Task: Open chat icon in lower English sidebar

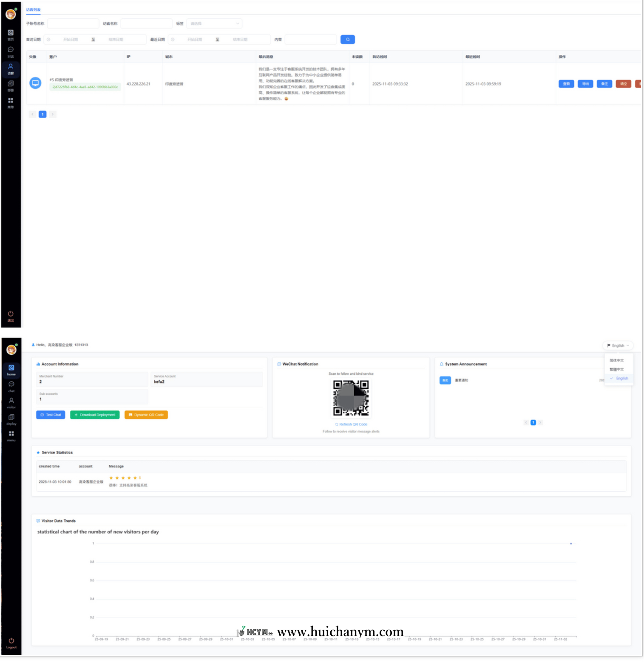Action: pos(11,386)
